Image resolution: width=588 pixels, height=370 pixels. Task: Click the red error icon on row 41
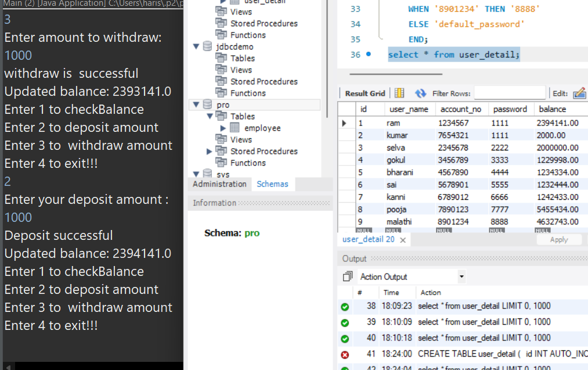click(345, 354)
